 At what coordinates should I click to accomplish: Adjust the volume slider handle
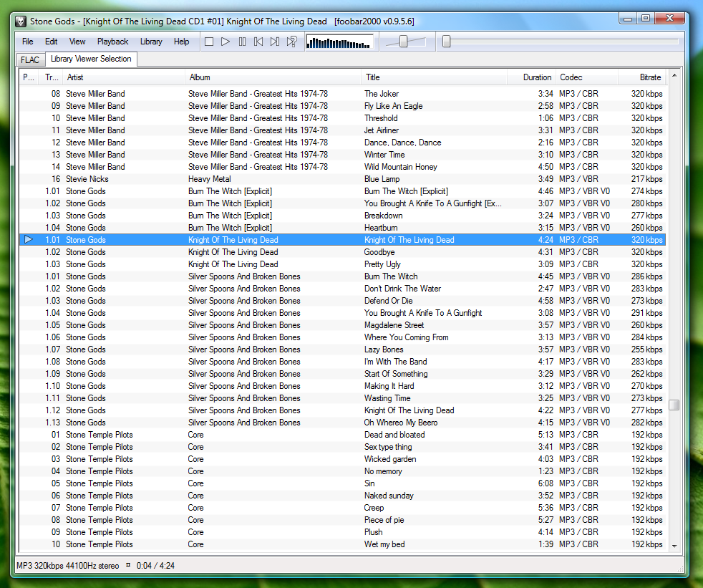click(x=403, y=42)
